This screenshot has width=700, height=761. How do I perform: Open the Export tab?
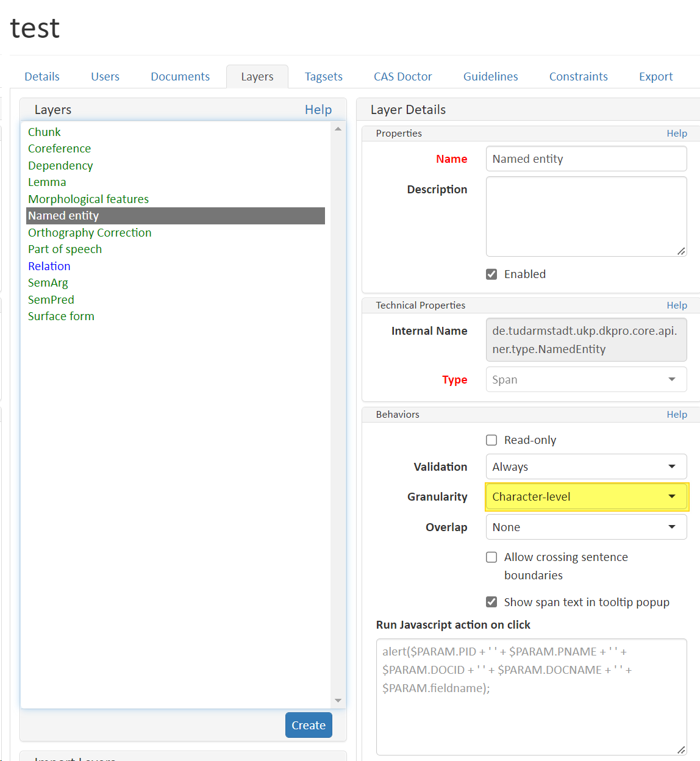click(655, 76)
